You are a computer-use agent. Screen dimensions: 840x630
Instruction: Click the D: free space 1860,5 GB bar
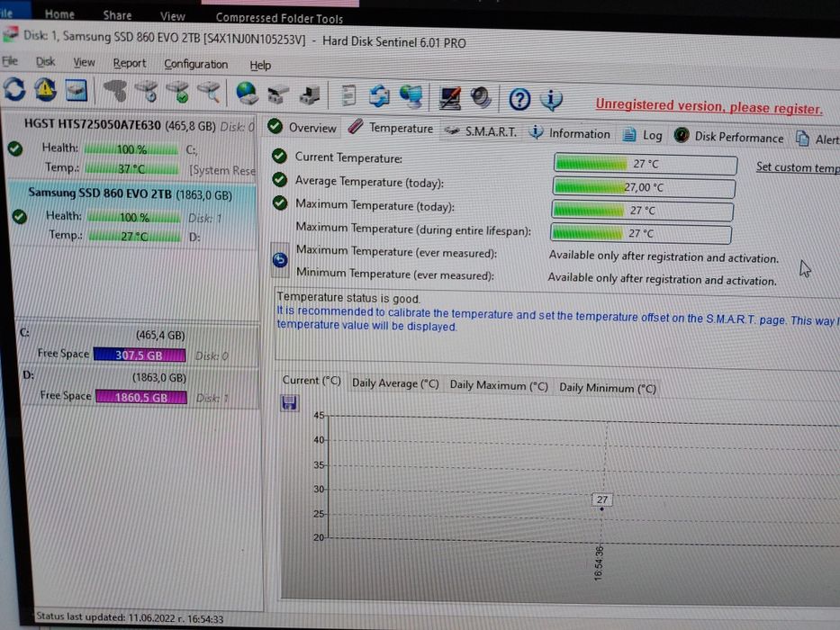click(x=141, y=396)
